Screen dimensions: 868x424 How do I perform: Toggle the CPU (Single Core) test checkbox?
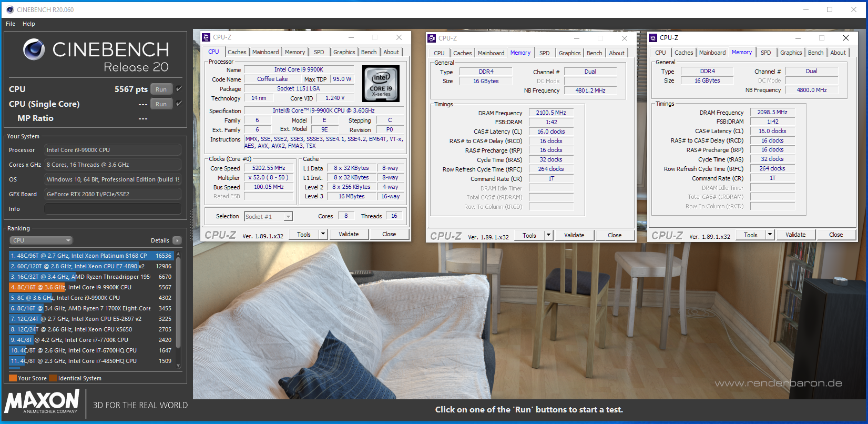click(x=179, y=104)
